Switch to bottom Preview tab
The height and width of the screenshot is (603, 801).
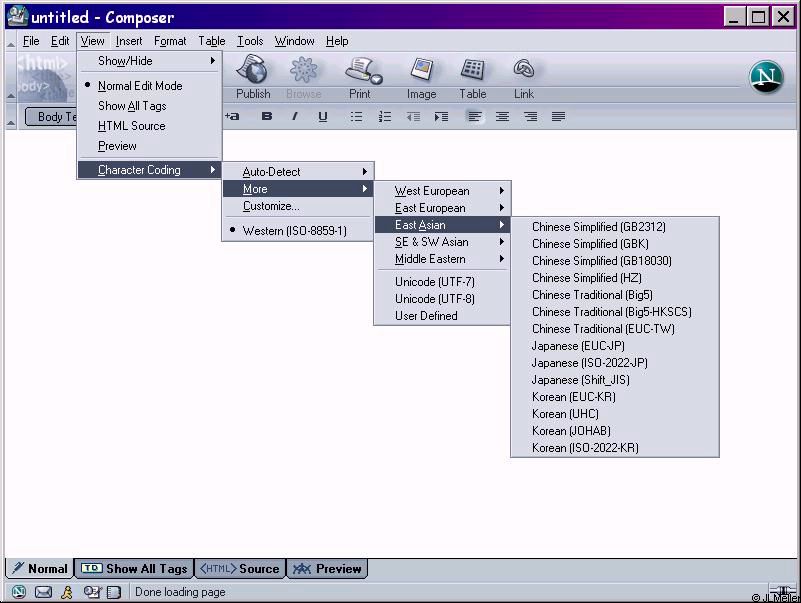tap(327, 568)
